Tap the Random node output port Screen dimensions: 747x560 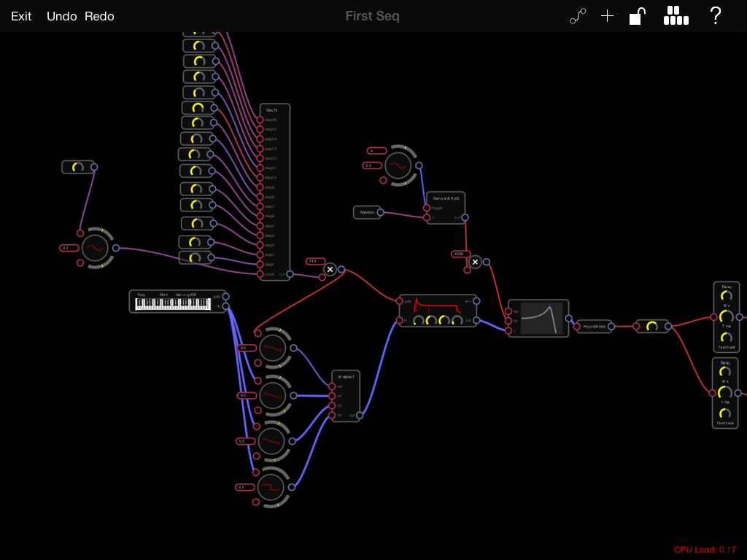(x=381, y=212)
